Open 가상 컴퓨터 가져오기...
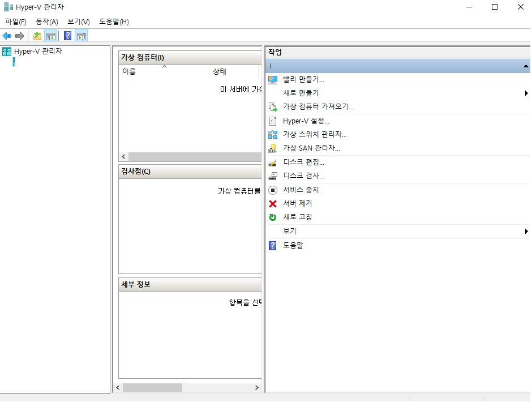This screenshot has height=402, width=532. coord(318,107)
